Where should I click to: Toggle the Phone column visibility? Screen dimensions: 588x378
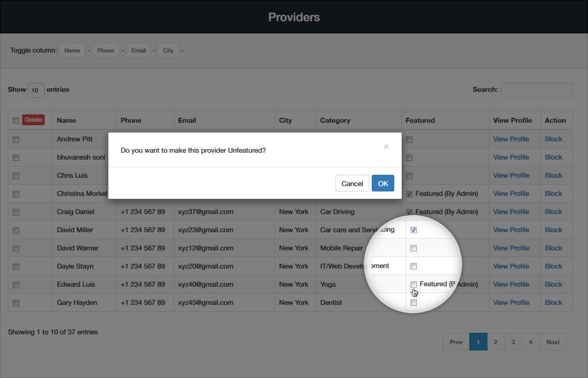pyautogui.click(x=105, y=51)
